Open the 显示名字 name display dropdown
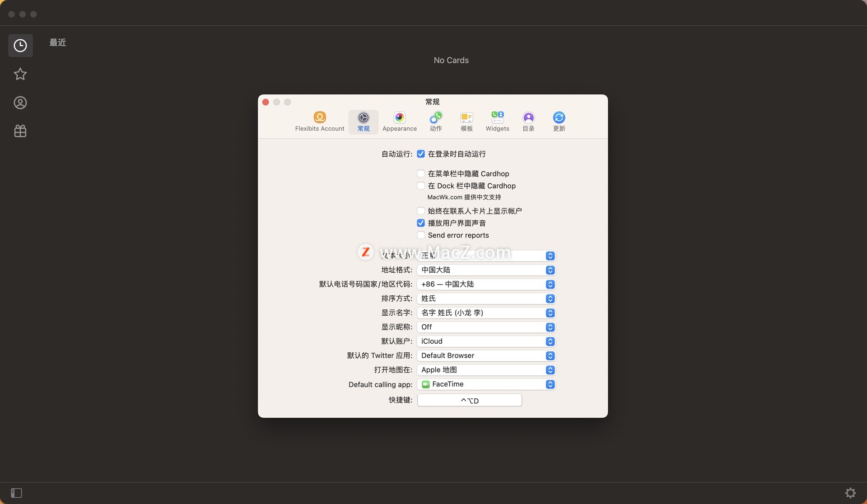 click(x=486, y=313)
